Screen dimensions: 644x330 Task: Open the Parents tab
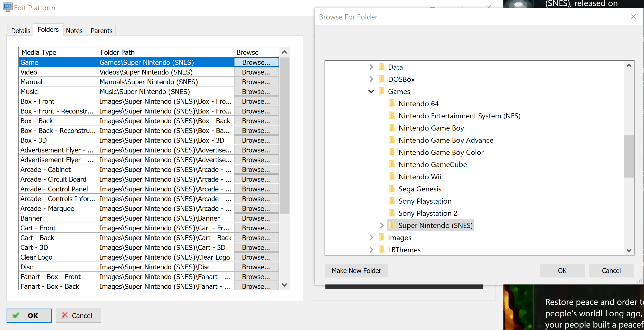102,30
